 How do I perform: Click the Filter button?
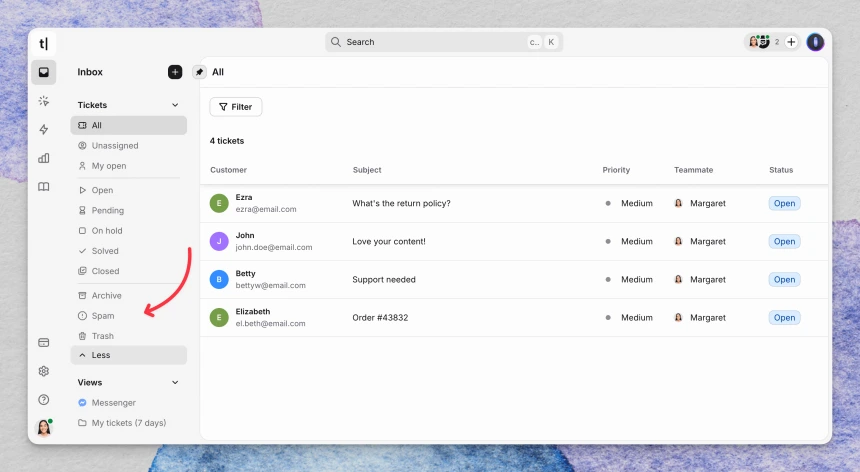(236, 107)
